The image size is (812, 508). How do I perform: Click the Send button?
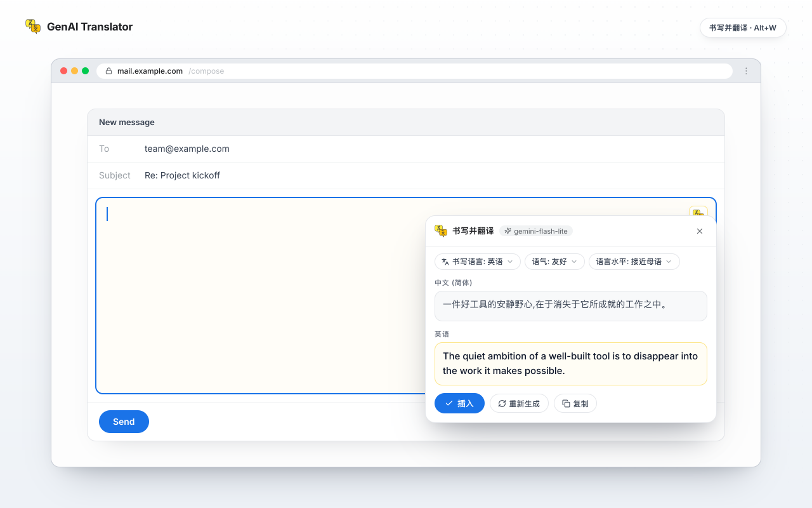click(124, 422)
